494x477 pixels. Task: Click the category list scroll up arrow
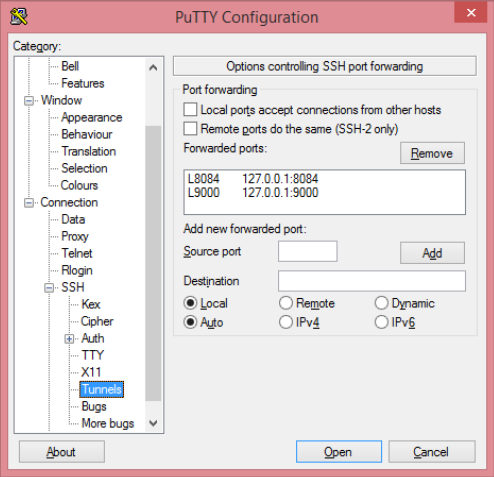(x=153, y=68)
